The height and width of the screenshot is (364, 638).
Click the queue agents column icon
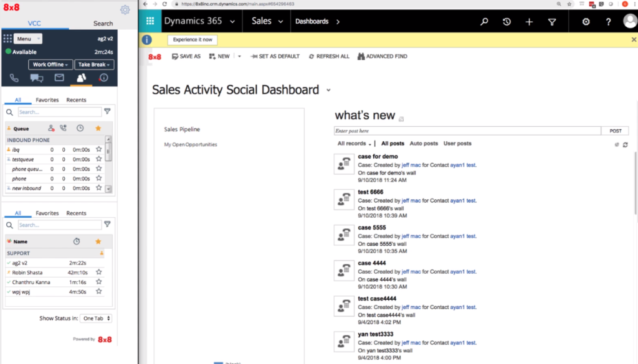[51, 128]
